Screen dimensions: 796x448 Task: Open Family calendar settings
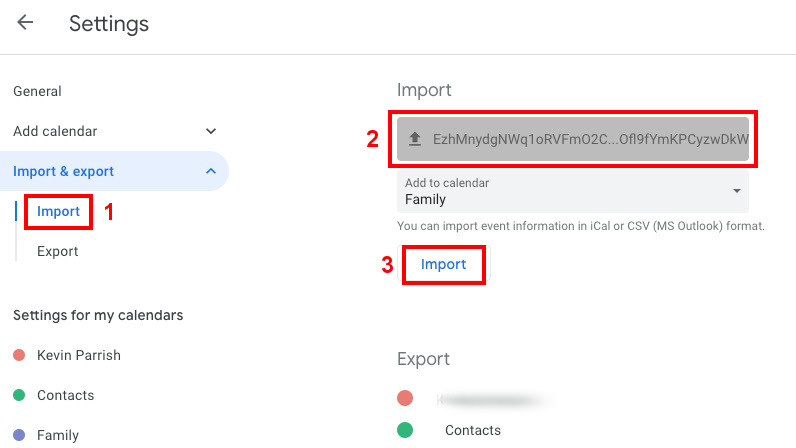coord(58,435)
